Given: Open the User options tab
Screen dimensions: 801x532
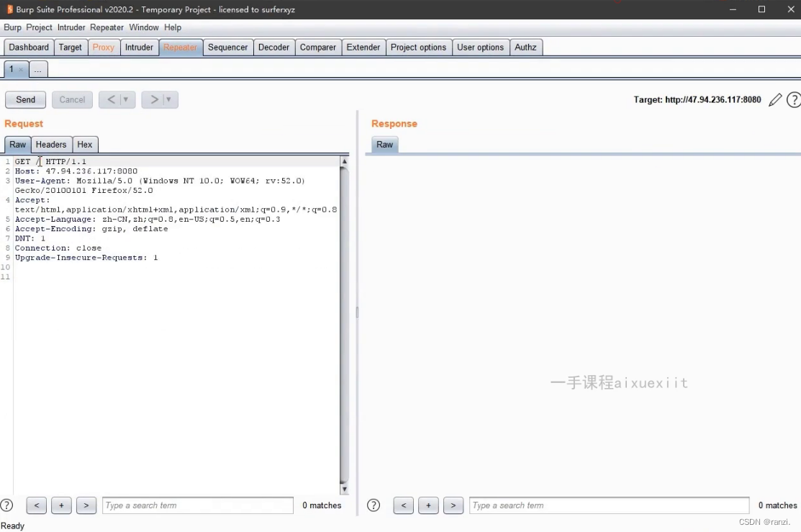Looking at the screenshot, I should coord(480,48).
